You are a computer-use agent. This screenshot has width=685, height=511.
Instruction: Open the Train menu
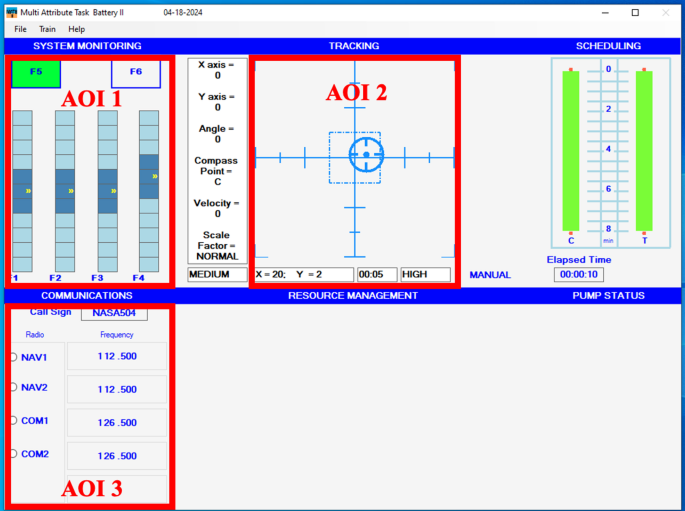47,29
